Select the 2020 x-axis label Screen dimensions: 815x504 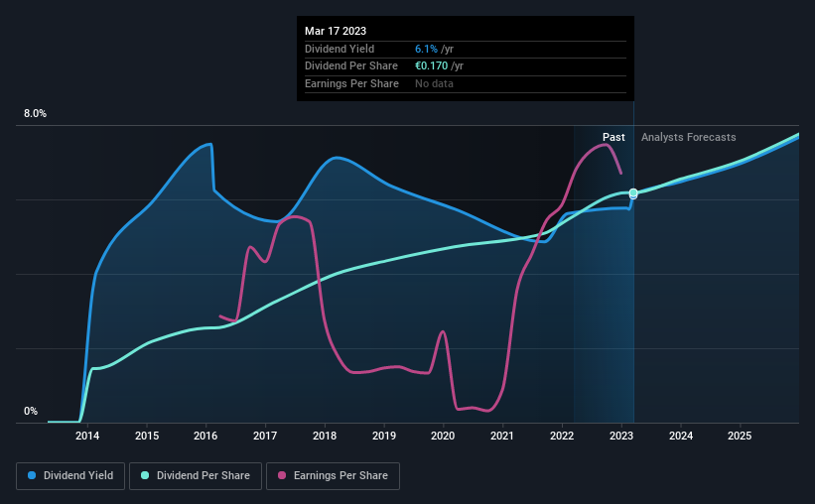click(443, 436)
